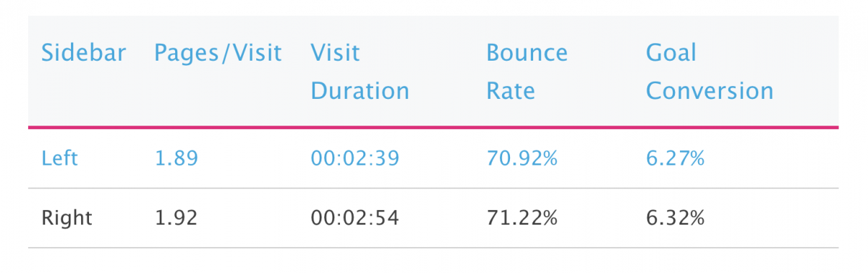The width and height of the screenshot is (868, 273).
Task: Click the word Conversion in the header
Action: coord(710,91)
